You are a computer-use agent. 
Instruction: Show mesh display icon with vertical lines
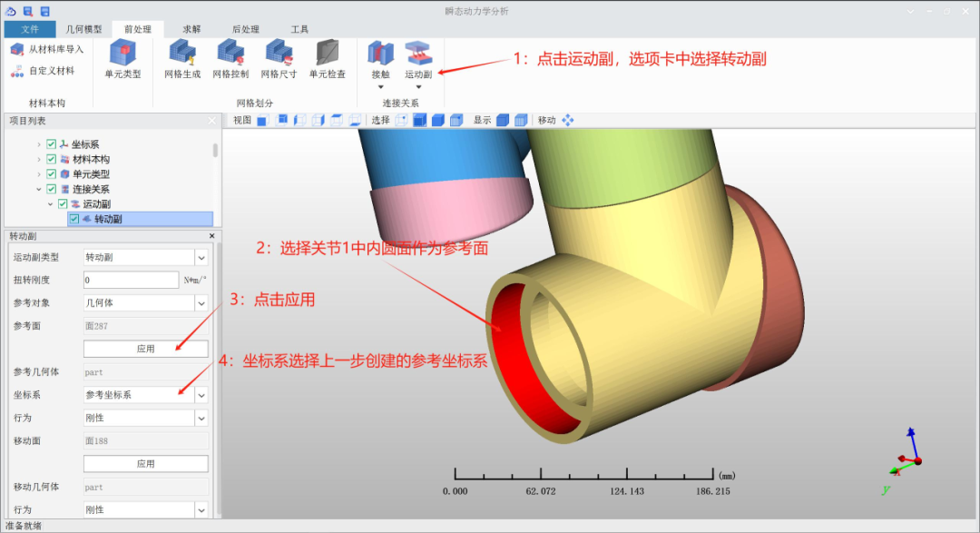pos(521,120)
